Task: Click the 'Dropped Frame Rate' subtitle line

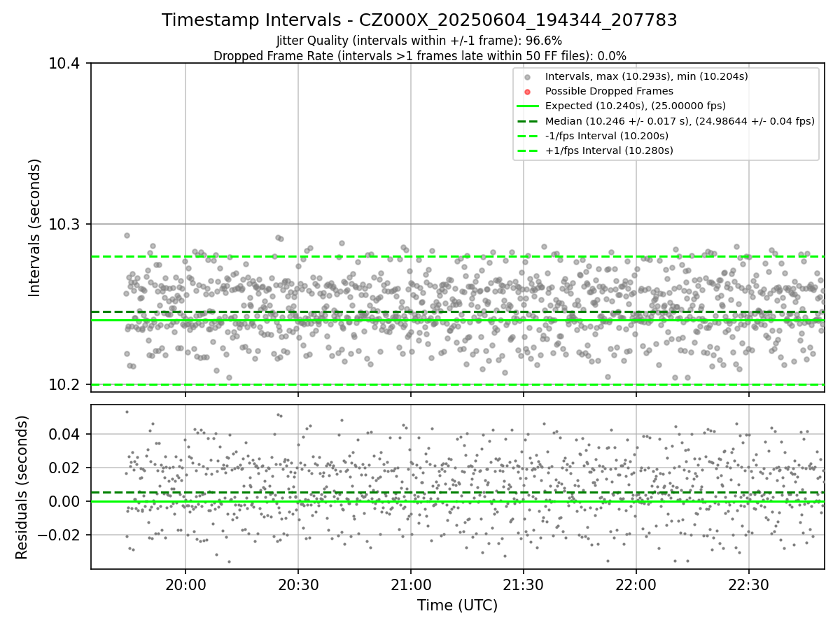Action: pos(419,56)
